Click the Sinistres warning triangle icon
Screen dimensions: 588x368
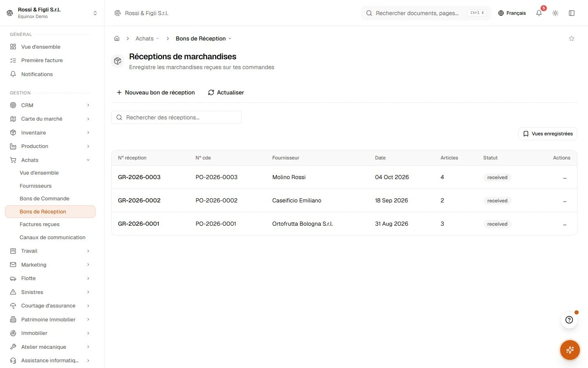[13, 292]
